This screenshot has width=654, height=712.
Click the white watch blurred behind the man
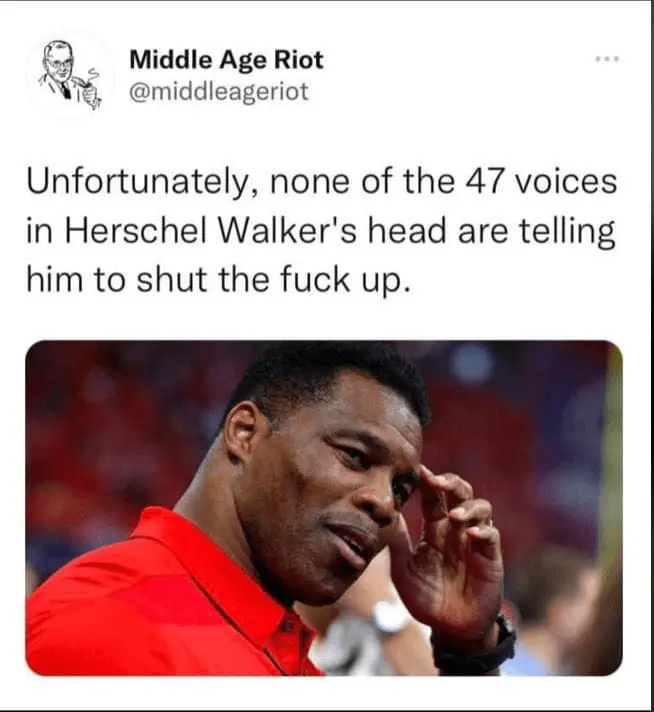[390, 617]
